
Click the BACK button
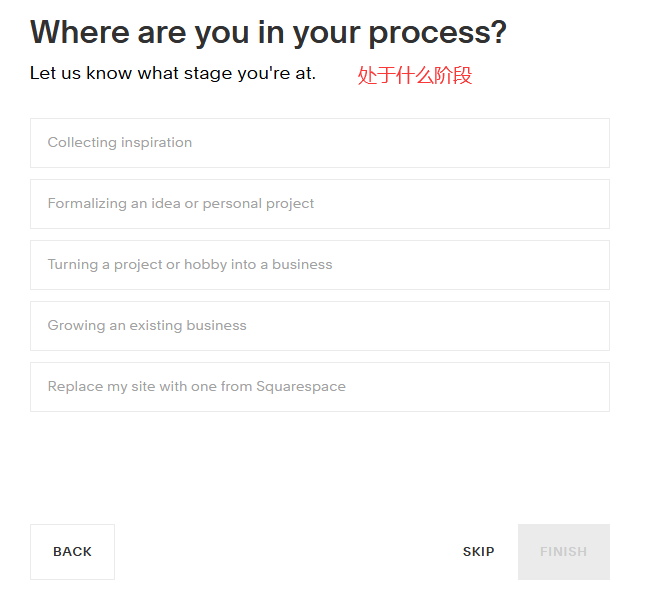click(x=72, y=552)
